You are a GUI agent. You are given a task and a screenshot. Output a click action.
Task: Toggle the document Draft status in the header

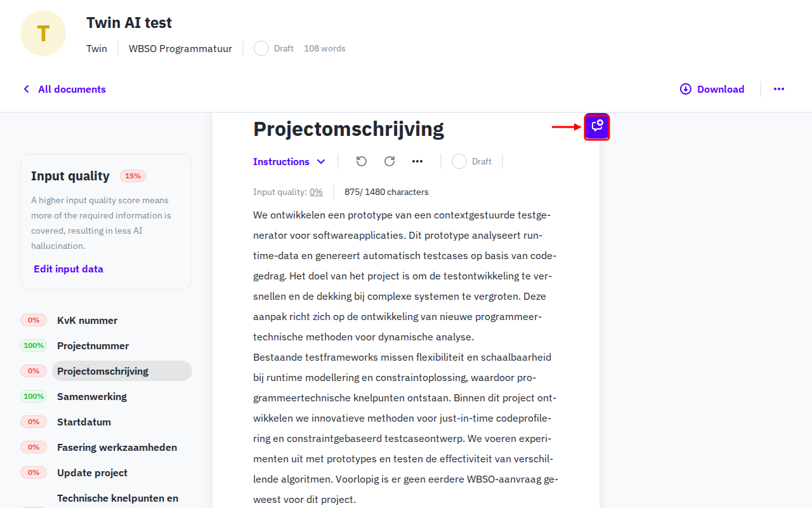(261, 48)
